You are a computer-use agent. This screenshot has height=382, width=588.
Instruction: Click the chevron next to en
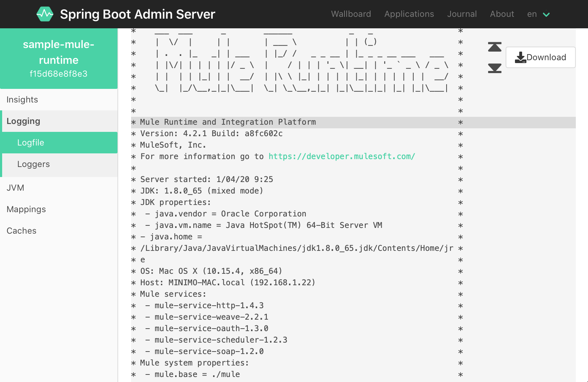(x=546, y=15)
